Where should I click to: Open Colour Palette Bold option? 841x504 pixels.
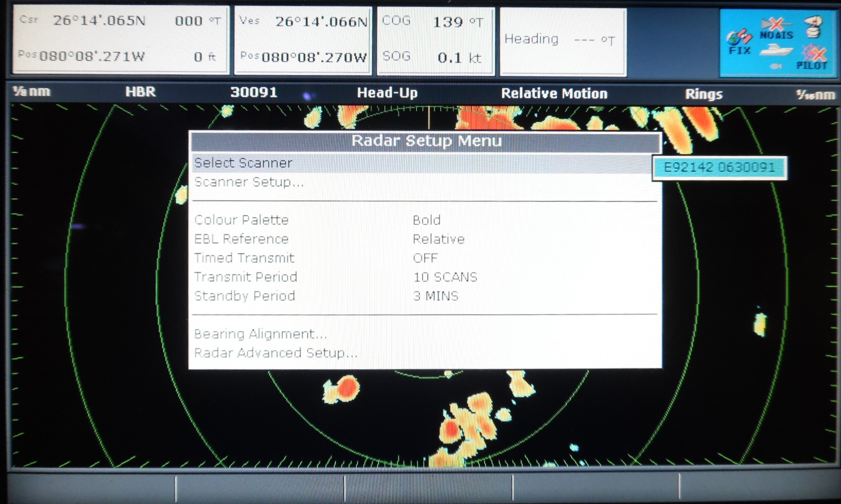[x=426, y=220]
